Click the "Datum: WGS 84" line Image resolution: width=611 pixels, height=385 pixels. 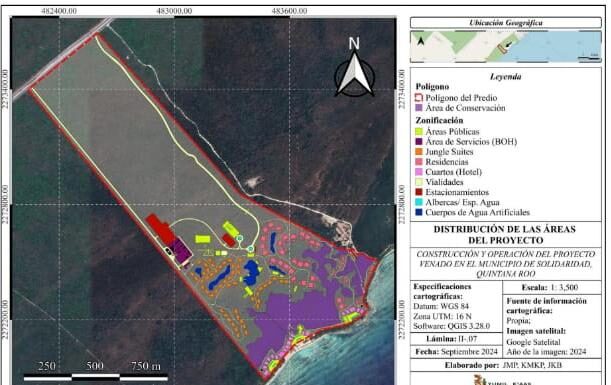[441, 306]
